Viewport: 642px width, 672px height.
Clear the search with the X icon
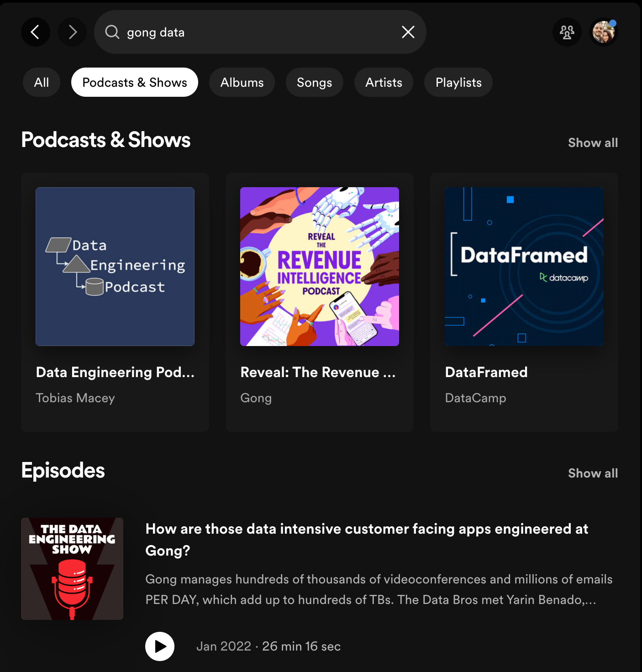click(408, 32)
